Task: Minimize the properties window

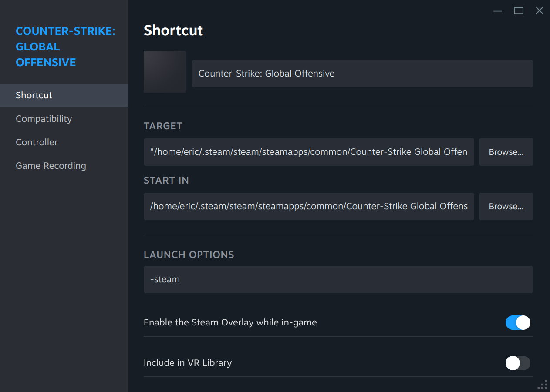Action: pyautogui.click(x=498, y=11)
